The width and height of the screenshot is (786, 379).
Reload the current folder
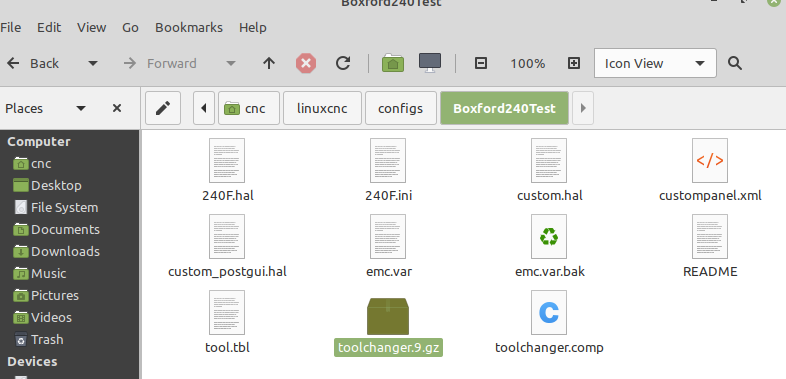343,63
